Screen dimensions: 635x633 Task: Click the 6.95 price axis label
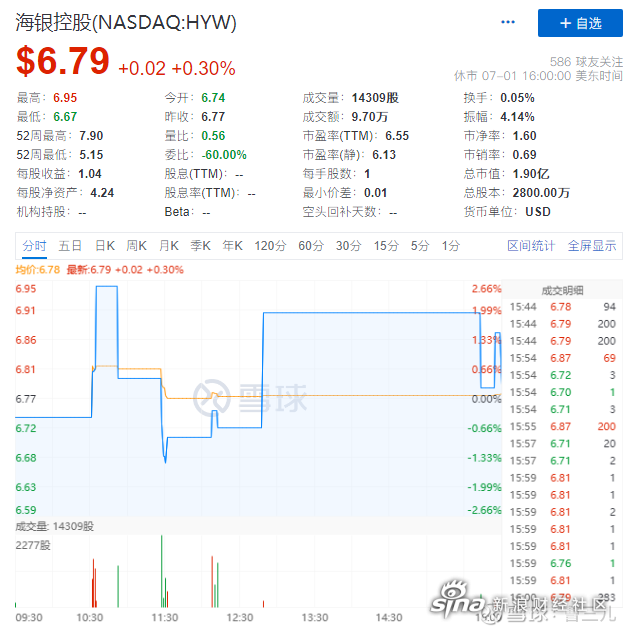tap(26, 289)
